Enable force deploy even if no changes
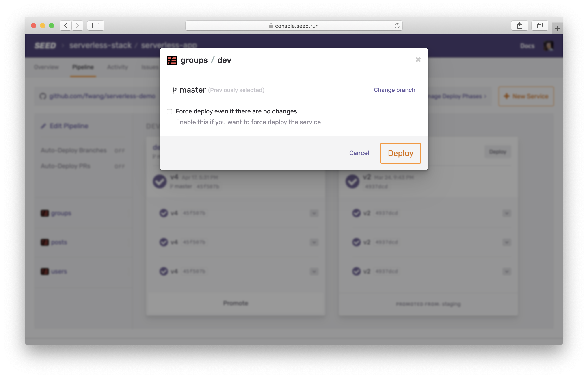588x378 pixels. [169, 112]
